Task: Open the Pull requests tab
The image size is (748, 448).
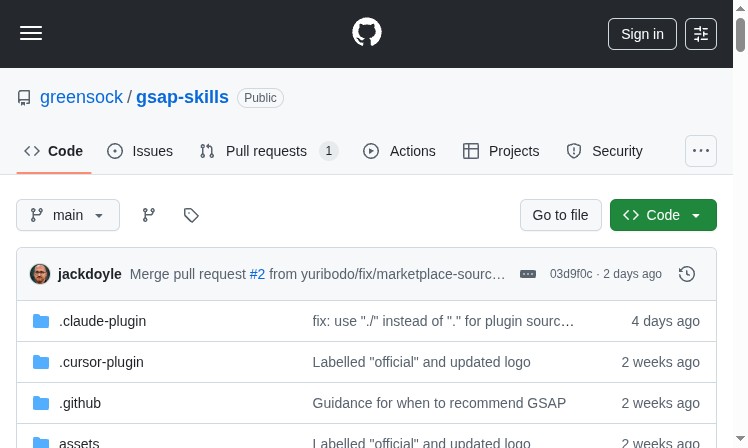Action: pos(269,151)
